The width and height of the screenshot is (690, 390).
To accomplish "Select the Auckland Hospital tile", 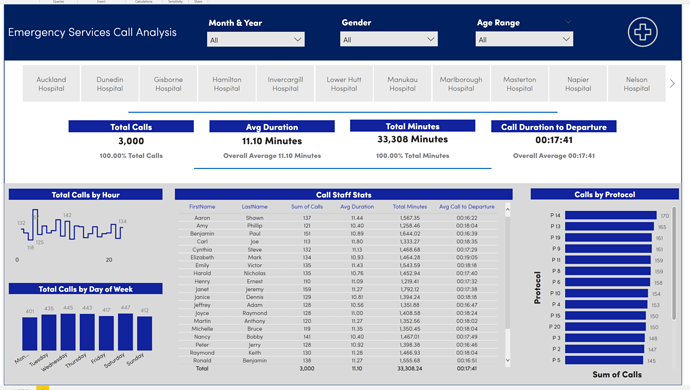I will [51, 84].
